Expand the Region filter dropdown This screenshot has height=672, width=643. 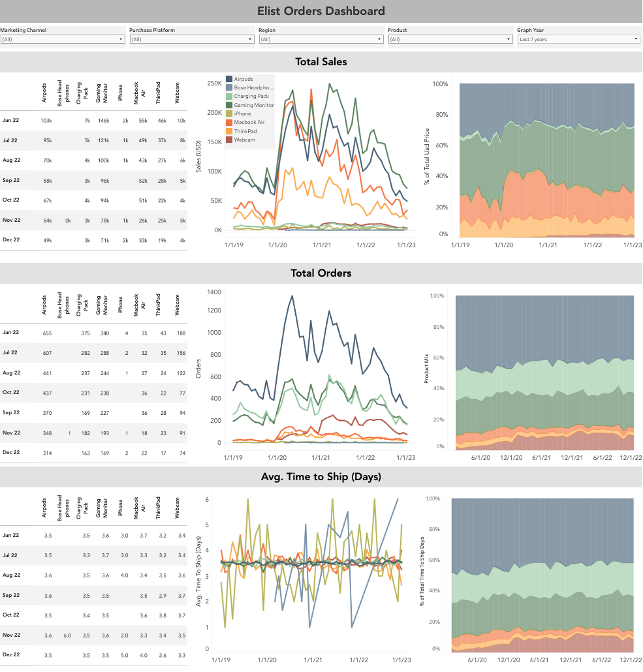(321, 39)
